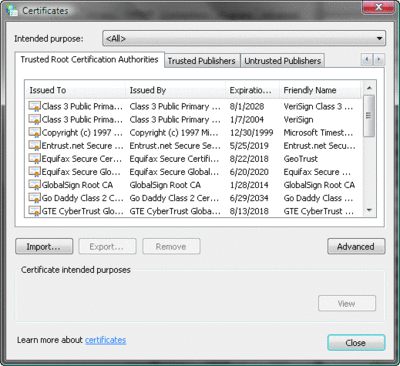Select the Issued To cell GlobalSign Root CA
The height and width of the screenshot is (366, 400).
77,185
